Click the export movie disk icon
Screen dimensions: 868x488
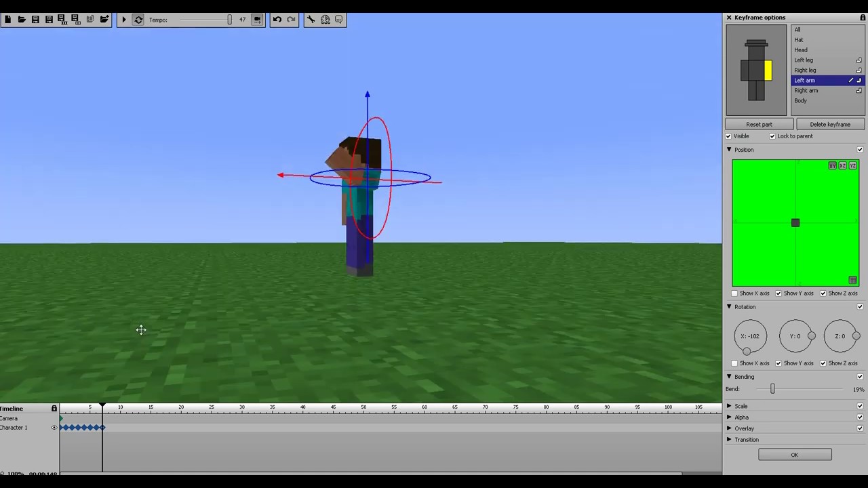click(x=62, y=20)
